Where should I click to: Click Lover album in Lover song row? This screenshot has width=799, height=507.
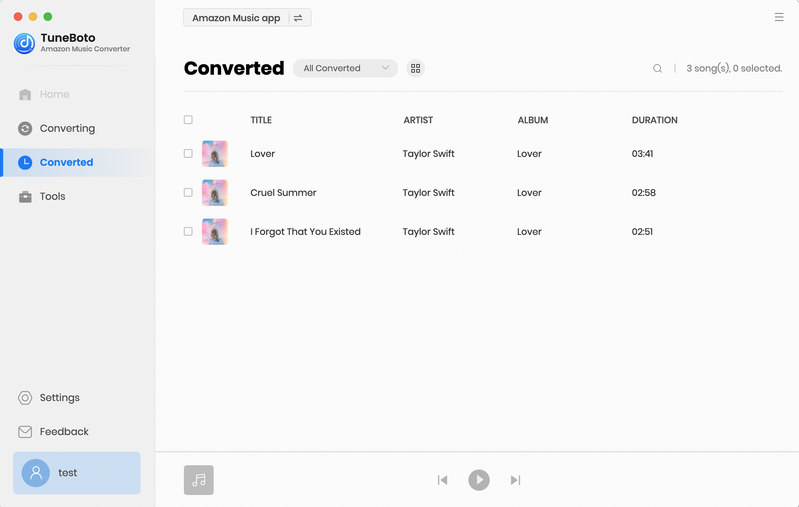point(529,154)
